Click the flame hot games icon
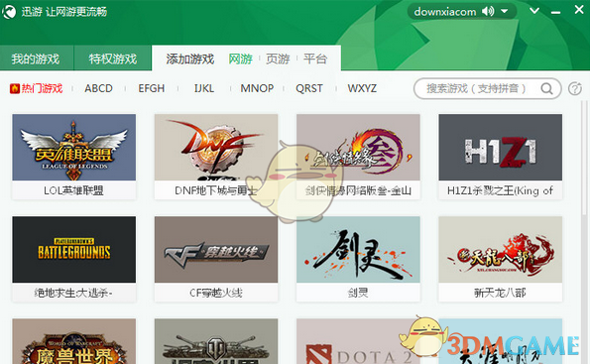The height and width of the screenshot is (364, 590). 15,88
